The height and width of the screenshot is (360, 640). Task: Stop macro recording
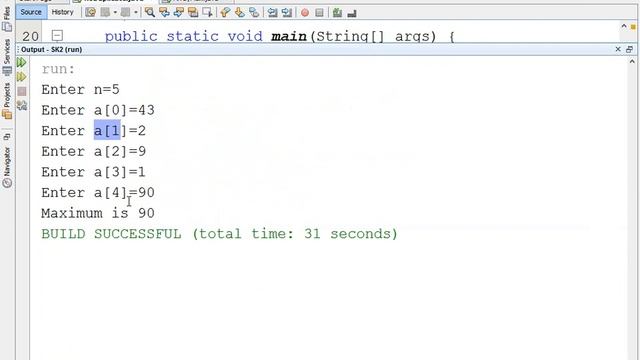[319, 13]
